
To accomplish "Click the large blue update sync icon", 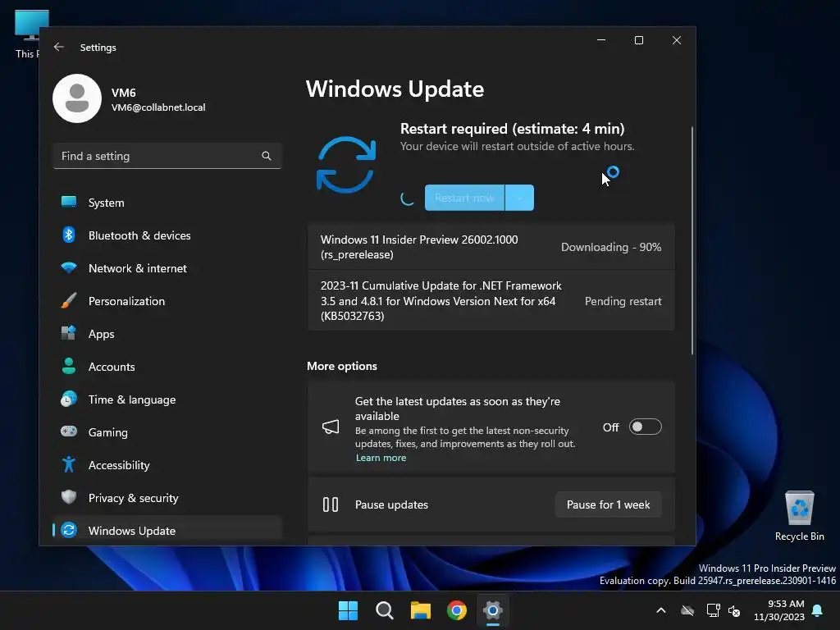I will point(346,164).
